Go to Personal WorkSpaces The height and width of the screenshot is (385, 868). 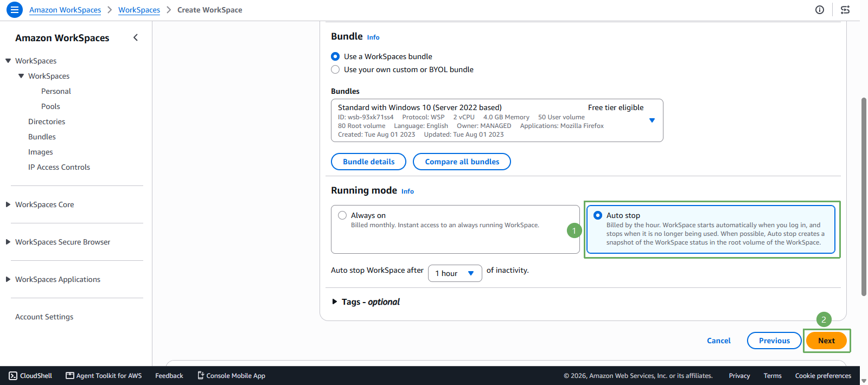click(56, 91)
